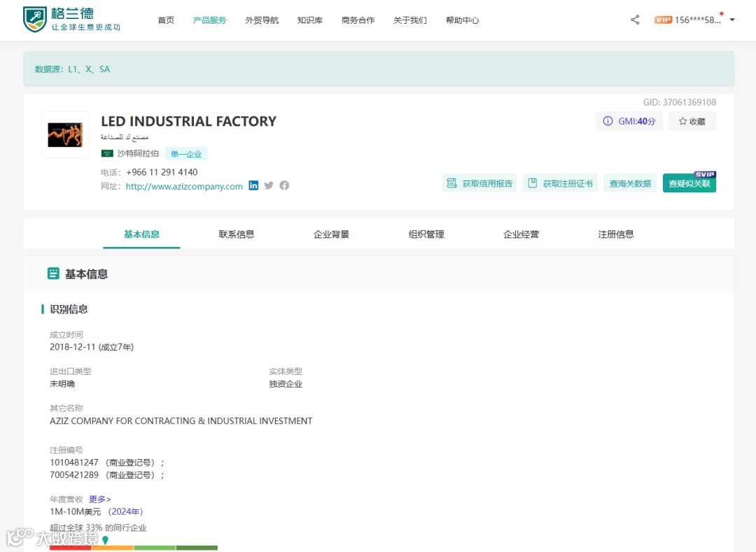Click 获取注册证书 button

560,183
